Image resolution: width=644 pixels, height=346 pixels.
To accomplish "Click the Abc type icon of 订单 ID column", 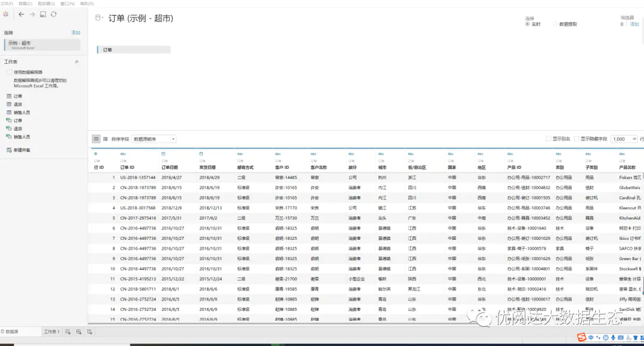I will pyautogui.click(x=123, y=154).
